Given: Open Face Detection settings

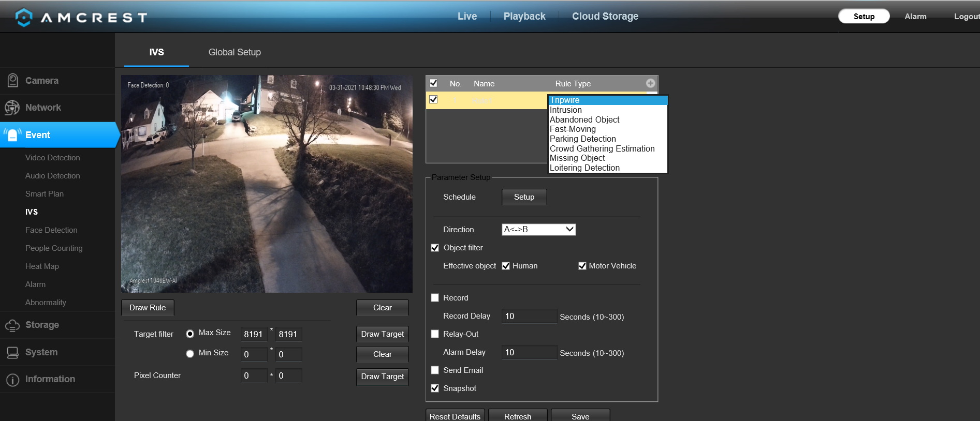Looking at the screenshot, I should point(51,230).
